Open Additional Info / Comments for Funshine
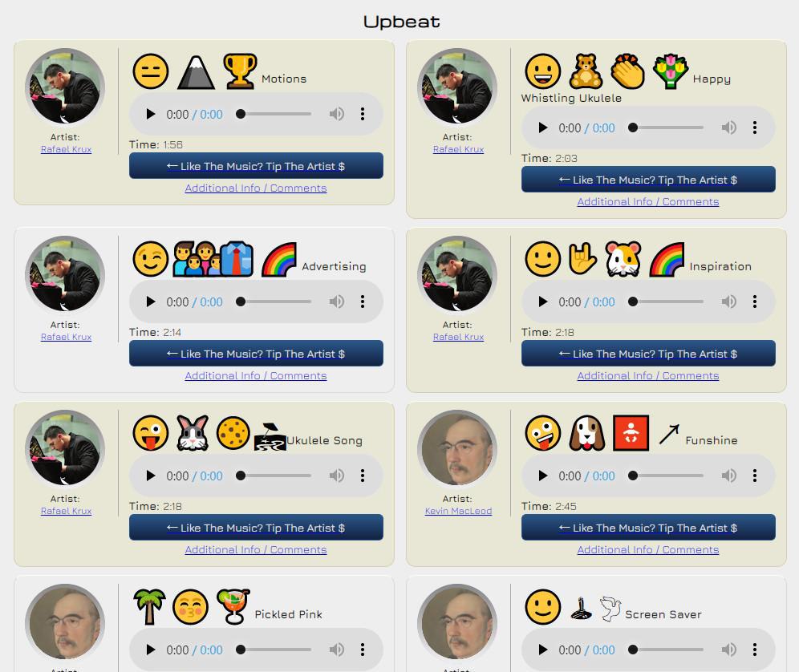This screenshot has height=672, width=799. pos(647,550)
